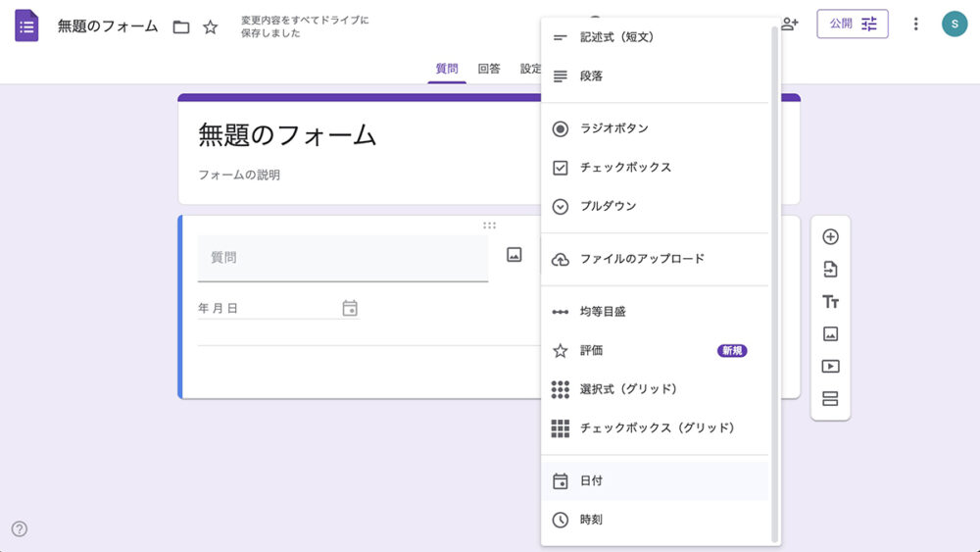Open the help question mark icon
The width and height of the screenshot is (980, 552).
click(20, 529)
